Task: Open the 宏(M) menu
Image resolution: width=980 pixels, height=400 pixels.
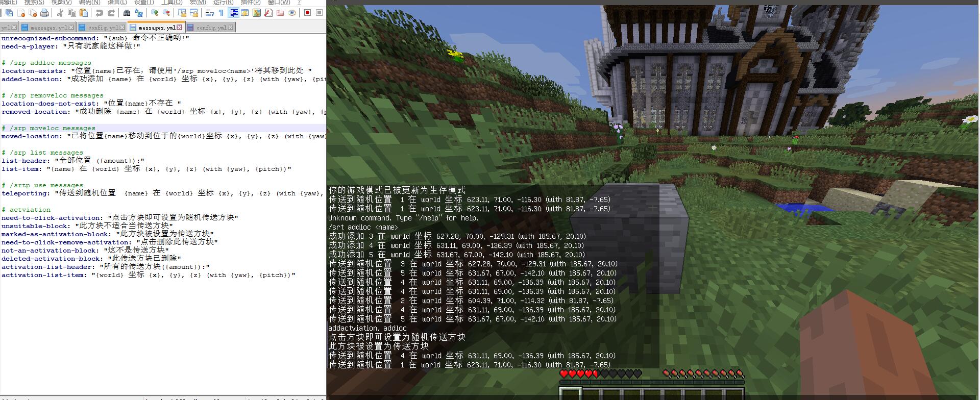Action: pyautogui.click(x=198, y=3)
